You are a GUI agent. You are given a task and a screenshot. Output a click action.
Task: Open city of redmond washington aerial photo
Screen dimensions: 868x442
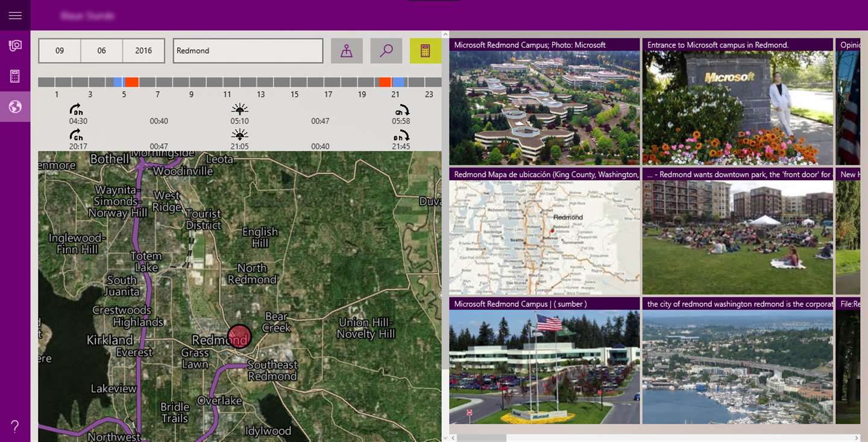click(738, 361)
